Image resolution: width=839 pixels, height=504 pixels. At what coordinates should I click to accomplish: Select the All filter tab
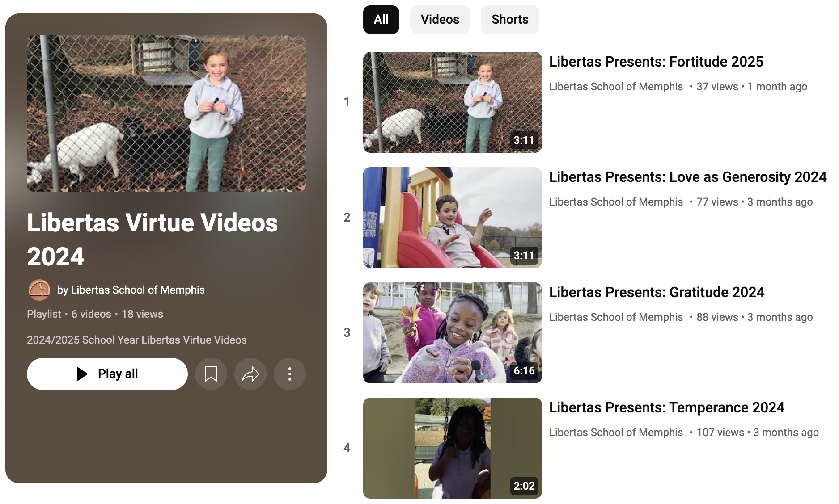pyautogui.click(x=381, y=20)
